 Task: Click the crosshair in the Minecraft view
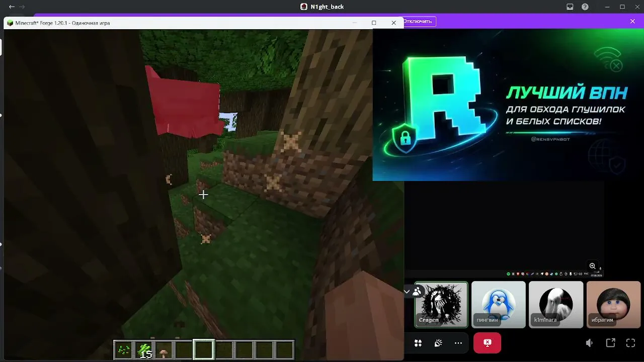click(203, 195)
